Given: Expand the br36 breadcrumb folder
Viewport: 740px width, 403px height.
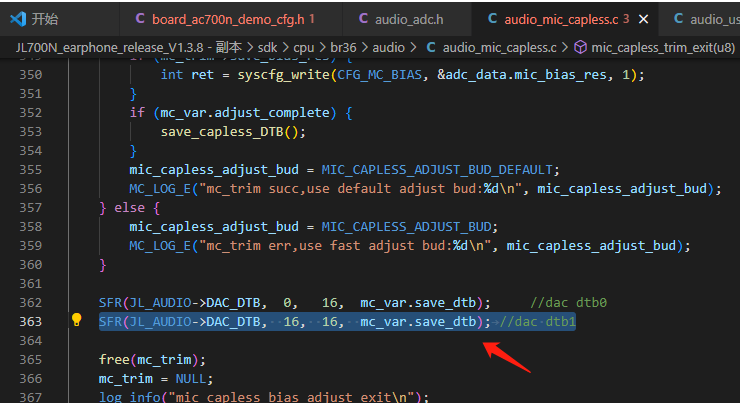Looking at the screenshot, I should pos(343,48).
